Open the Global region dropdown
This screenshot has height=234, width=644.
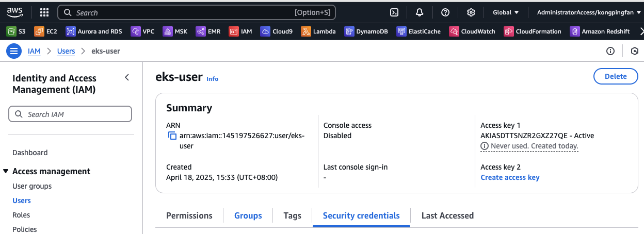tap(506, 12)
